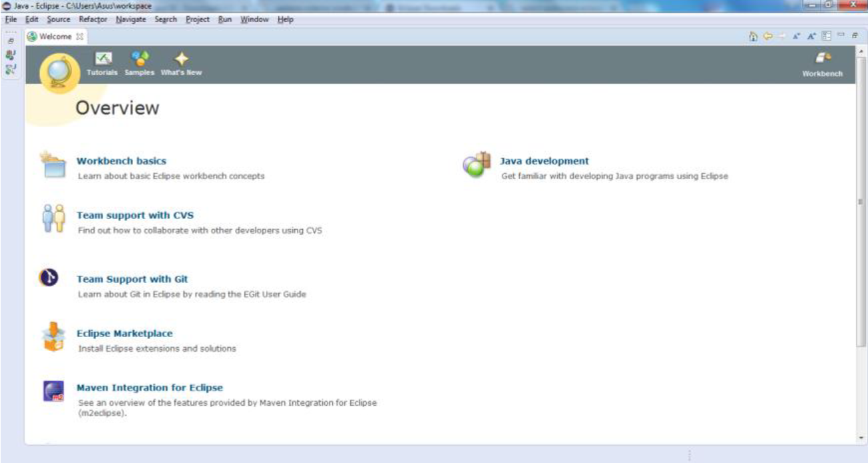The height and width of the screenshot is (463, 868).
Task: Open the Refactor menu
Action: pos(93,19)
